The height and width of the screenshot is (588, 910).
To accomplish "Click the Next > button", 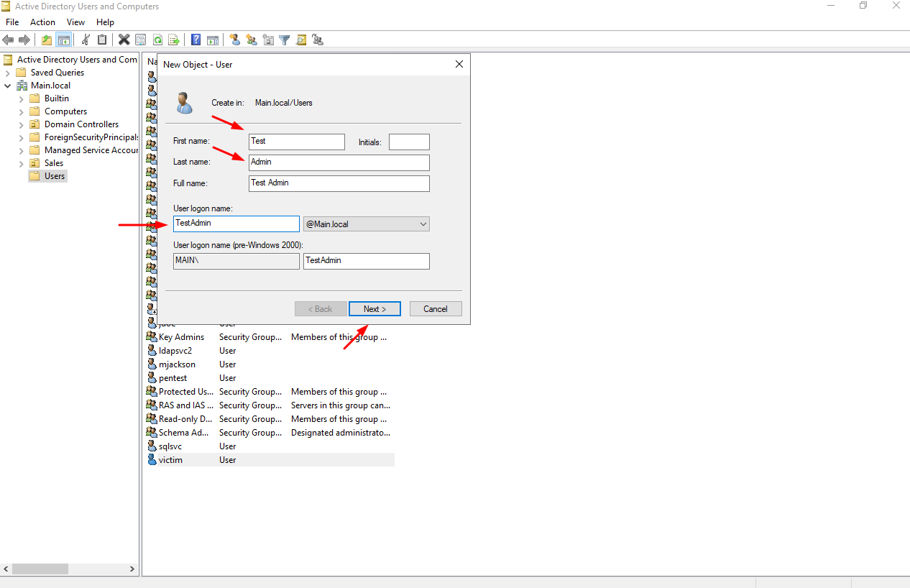I will [374, 309].
